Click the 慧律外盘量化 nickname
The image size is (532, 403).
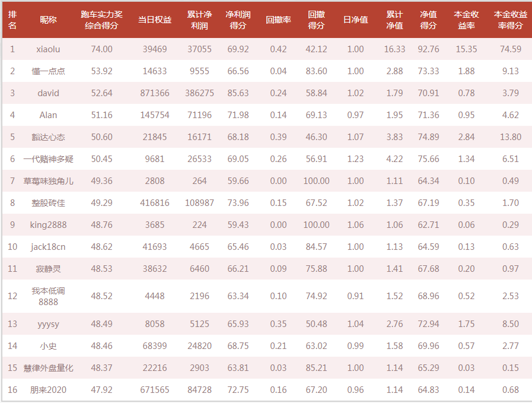[48, 368]
